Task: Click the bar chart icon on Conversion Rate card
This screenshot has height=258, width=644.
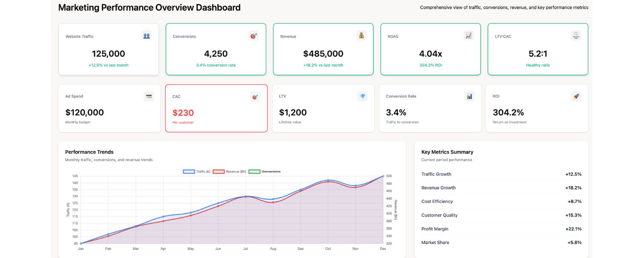Action: click(x=469, y=96)
